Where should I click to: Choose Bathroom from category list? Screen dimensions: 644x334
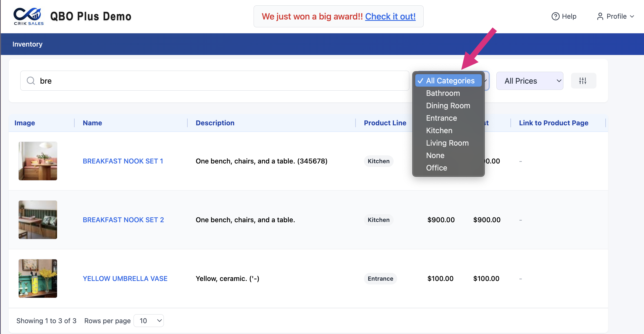(448, 93)
